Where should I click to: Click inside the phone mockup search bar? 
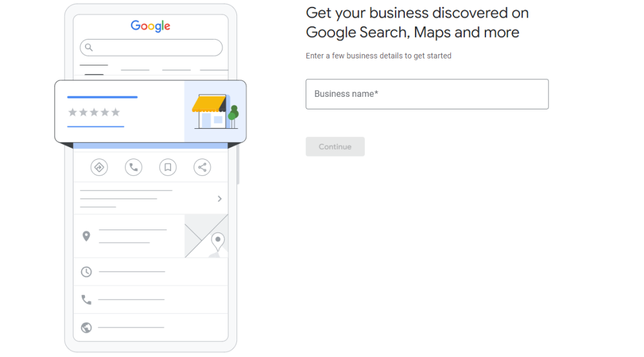point(154,48)
